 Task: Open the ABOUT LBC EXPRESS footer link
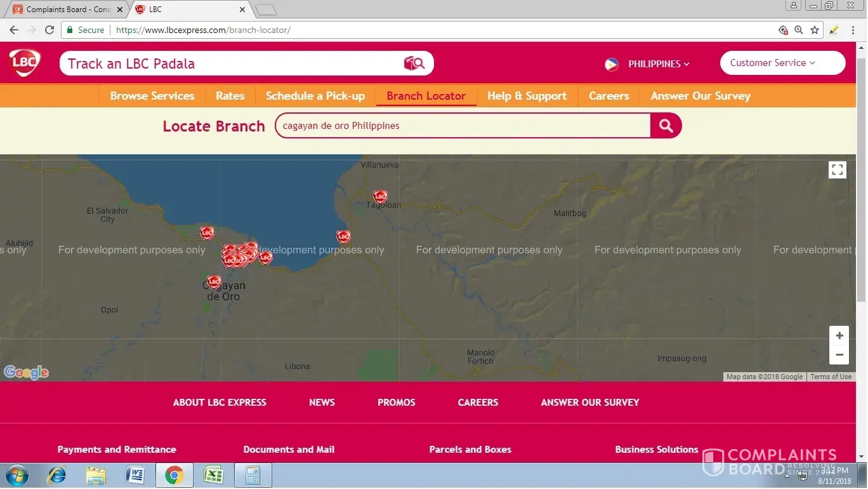[x=220, y=403]
